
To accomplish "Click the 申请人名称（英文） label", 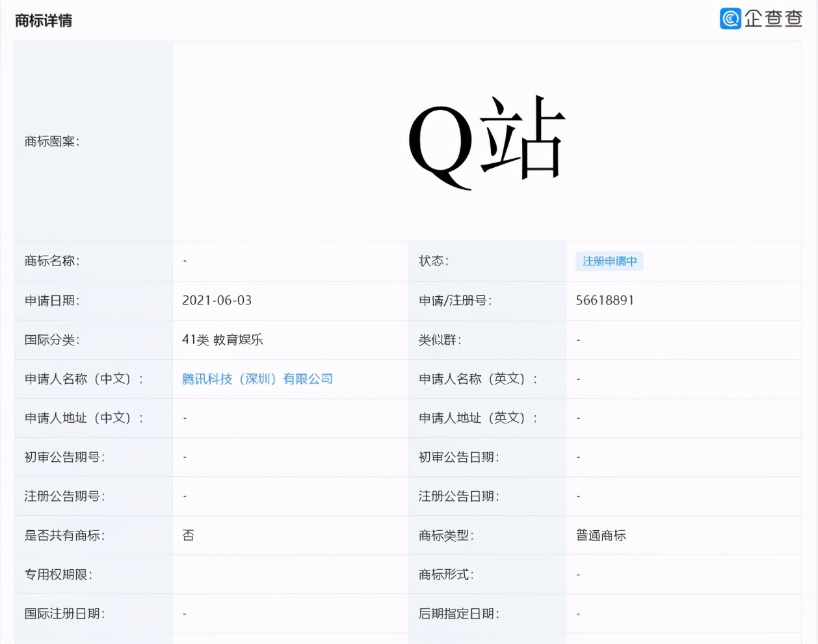I will click(x=479, y=379).
